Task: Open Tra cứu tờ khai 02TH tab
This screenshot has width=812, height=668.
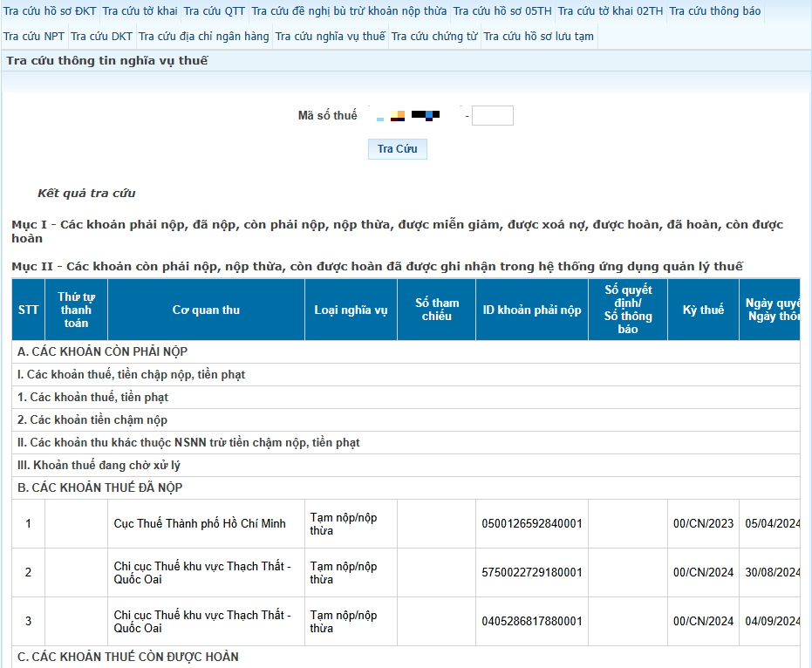Action: pyautogui.click(x=610, y=11)
